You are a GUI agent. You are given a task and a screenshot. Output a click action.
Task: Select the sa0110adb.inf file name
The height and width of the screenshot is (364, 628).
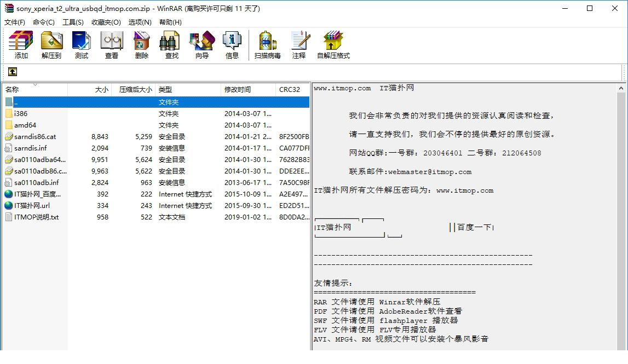tap(37, 183)
